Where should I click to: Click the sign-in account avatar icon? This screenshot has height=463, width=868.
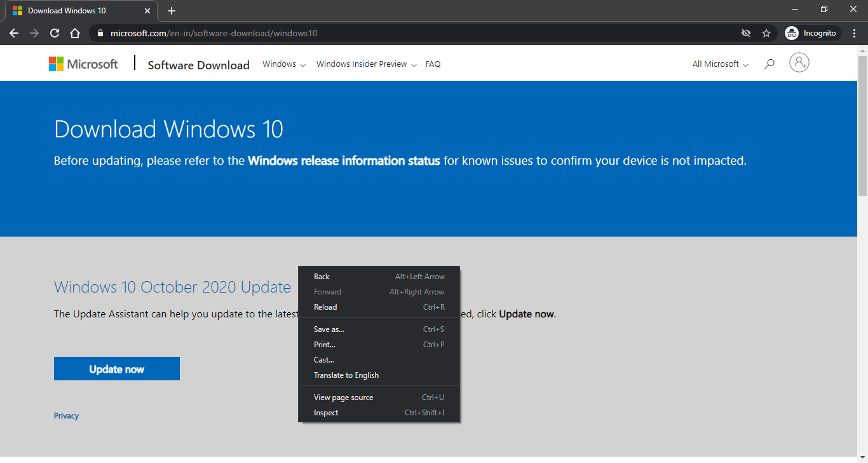tap(799, 62)
